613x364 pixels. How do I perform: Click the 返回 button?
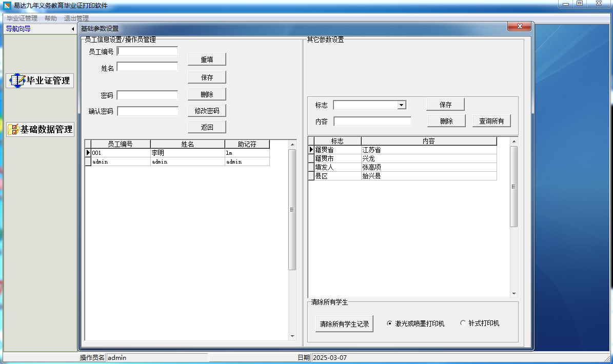click(x=207, y=126)
